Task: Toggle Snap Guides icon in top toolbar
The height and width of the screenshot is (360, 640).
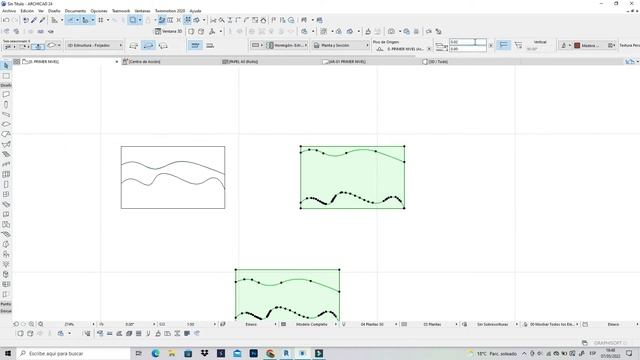Action: coord(85,20)
